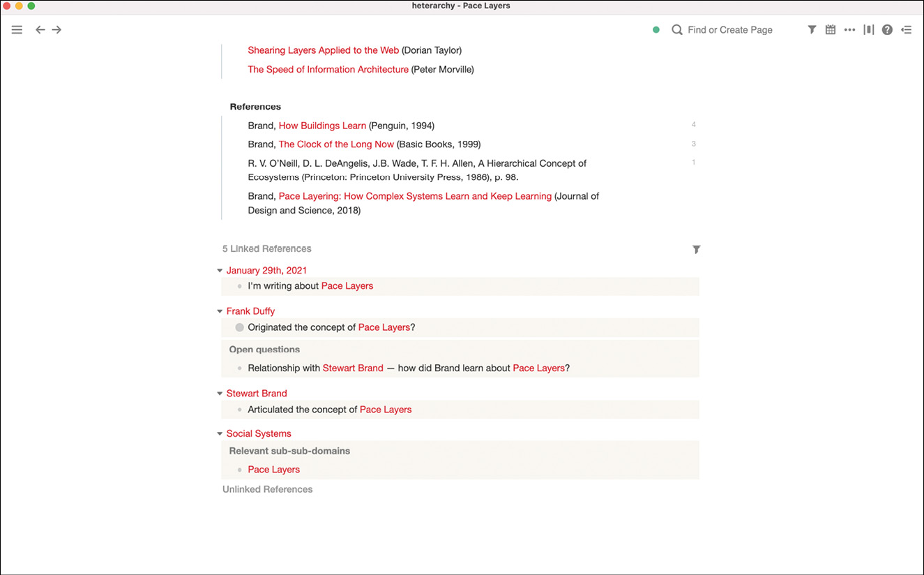Go back with the left arrow

tap(40, 30)
